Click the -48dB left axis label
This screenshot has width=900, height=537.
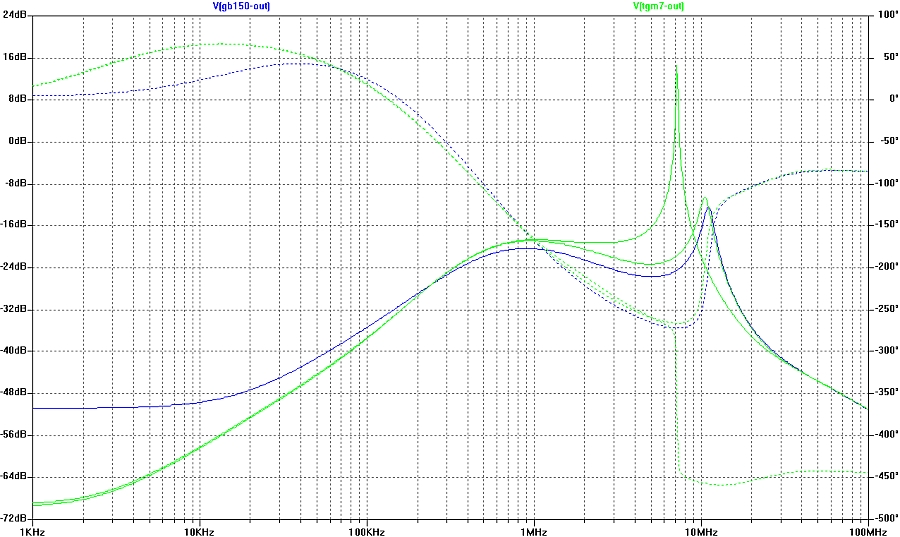(x=13, y=392)
